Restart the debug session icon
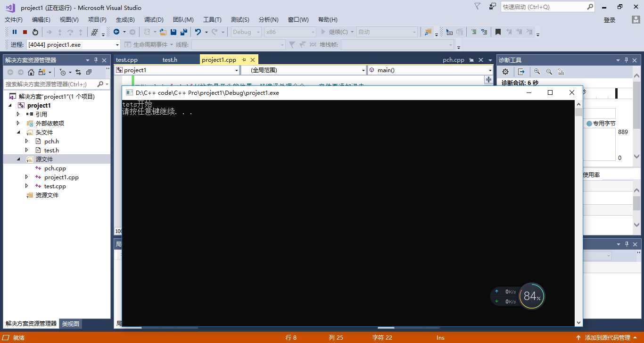The image size is (644, 343). click(35, 32)
